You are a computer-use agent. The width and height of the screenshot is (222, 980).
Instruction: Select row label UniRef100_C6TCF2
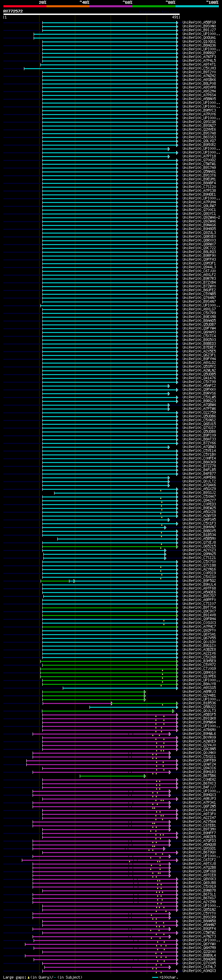tap(199, 860)
